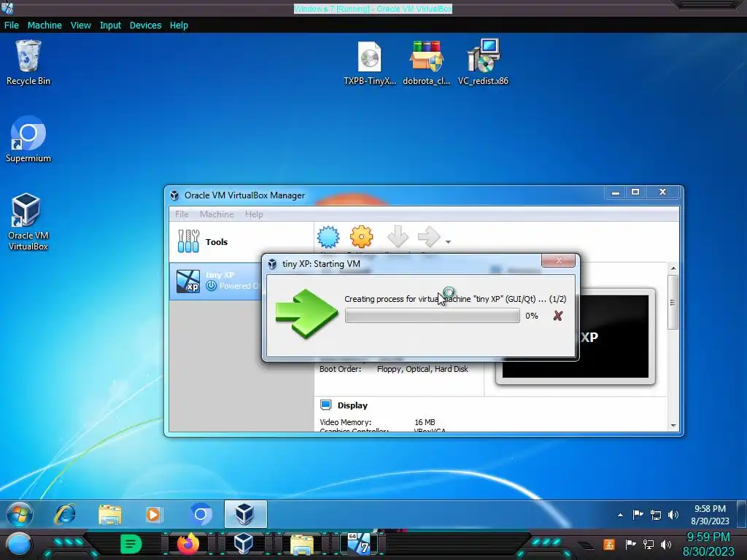The height and width of the screenshot is (560, 747).
Task: Select the VC_redist.x86 installer icon
Action: click(x=483, y=63)
